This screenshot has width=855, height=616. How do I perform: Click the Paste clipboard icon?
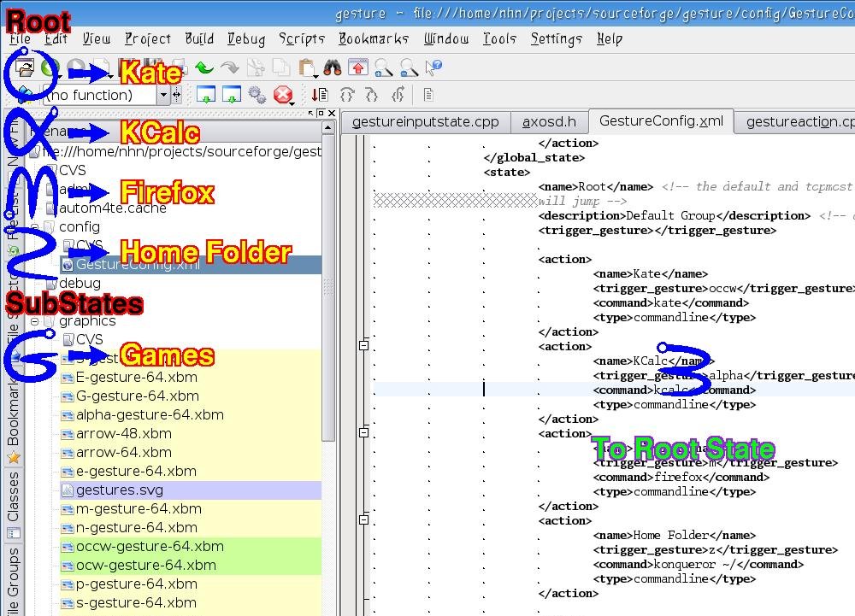coord(306,67)
